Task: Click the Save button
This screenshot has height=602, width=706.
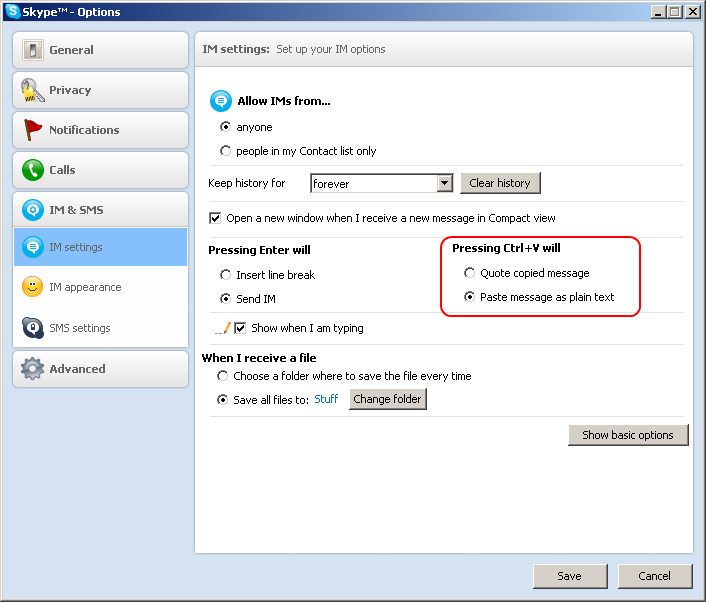Action: (x=570, y=576)
